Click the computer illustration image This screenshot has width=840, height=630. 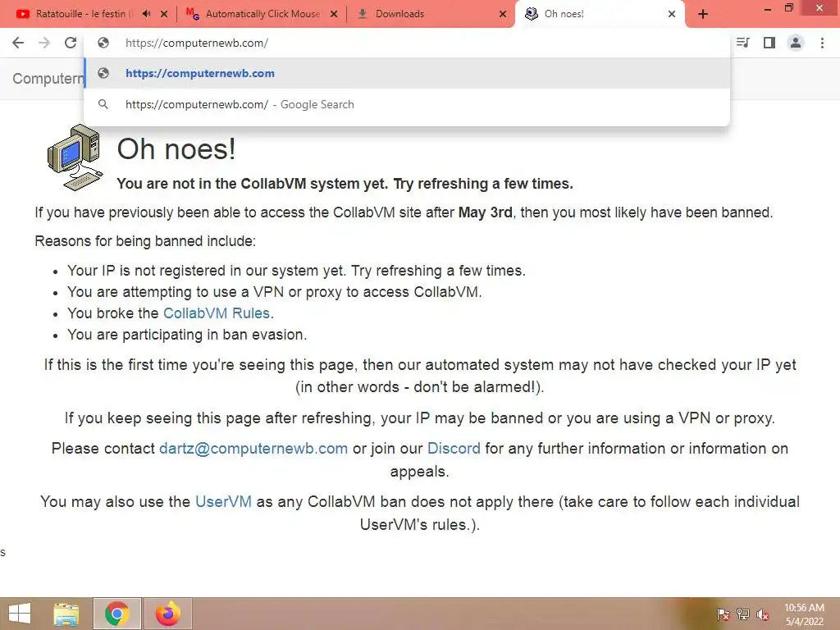click(x=75, y=157)
